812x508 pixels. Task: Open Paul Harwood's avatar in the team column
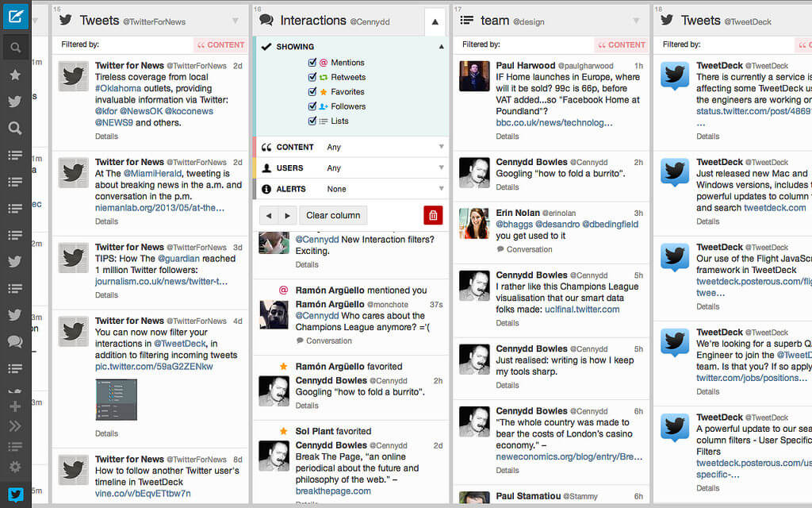[474, 76]
